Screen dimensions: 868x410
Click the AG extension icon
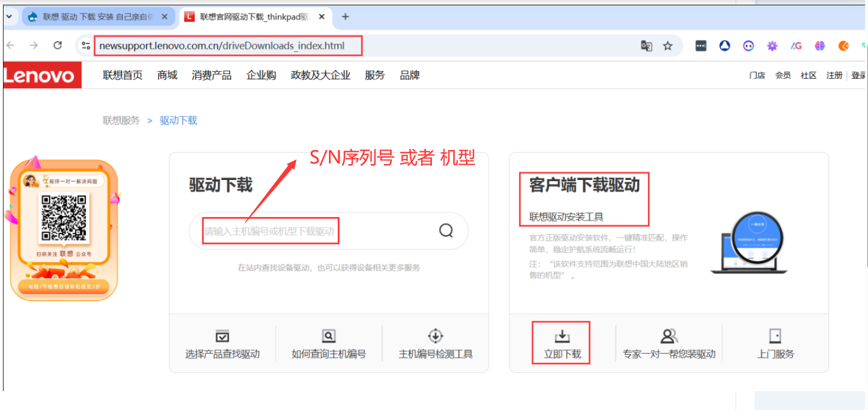796,46
